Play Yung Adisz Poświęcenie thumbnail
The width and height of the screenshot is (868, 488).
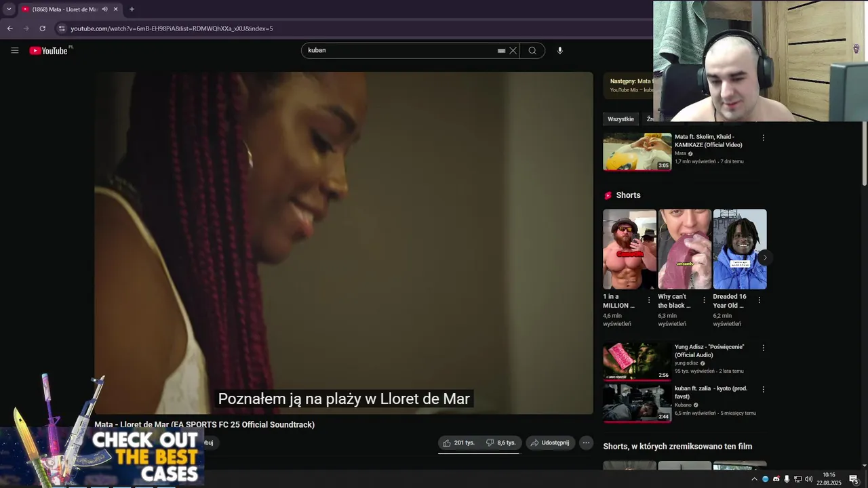click(x=637, y=361)
